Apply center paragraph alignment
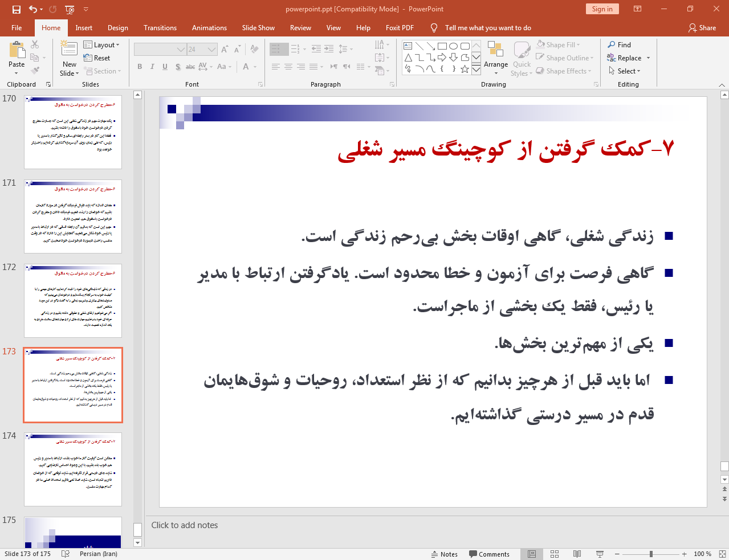729x560 pixels. pyautogui.click(x=288, y=67)
